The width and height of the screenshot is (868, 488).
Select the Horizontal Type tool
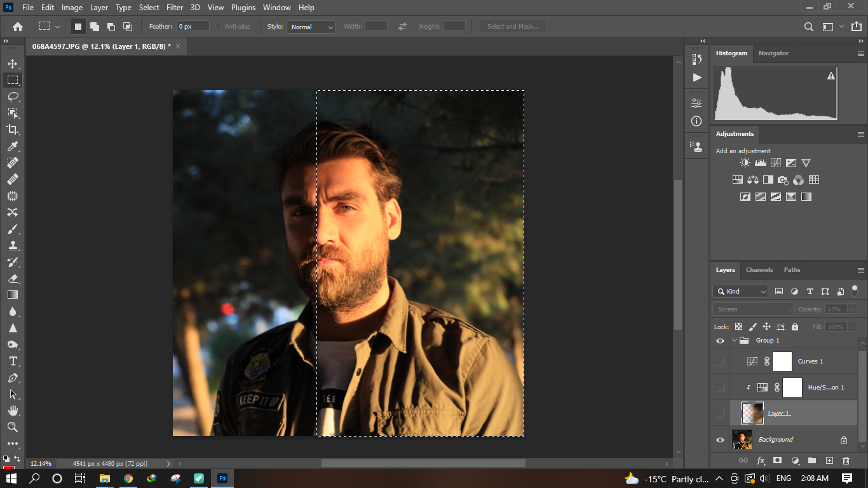coord(13,361)
